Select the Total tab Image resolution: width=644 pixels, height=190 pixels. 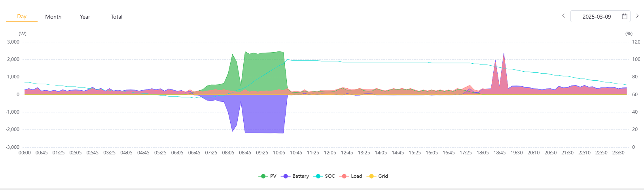coord(117,17)
